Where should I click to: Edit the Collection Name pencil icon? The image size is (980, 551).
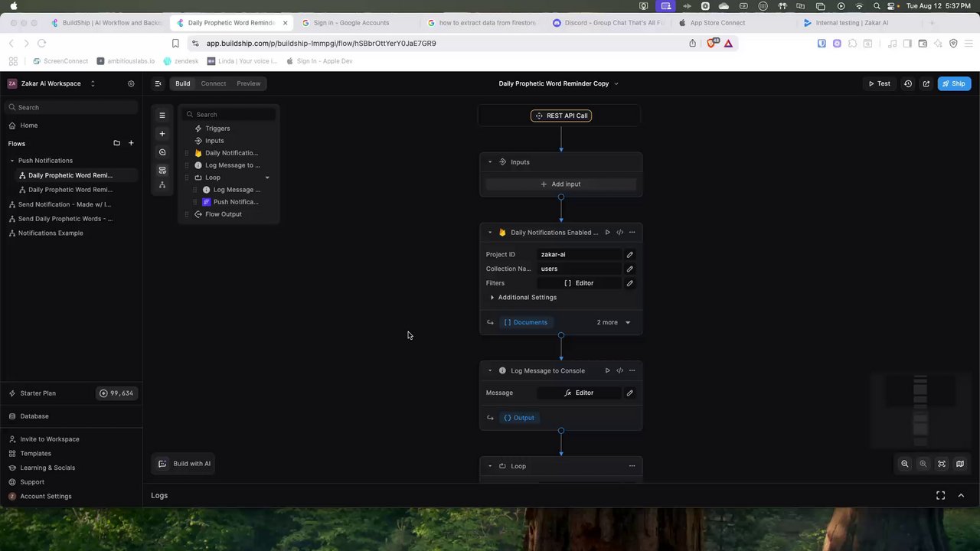tap(629, 269)
